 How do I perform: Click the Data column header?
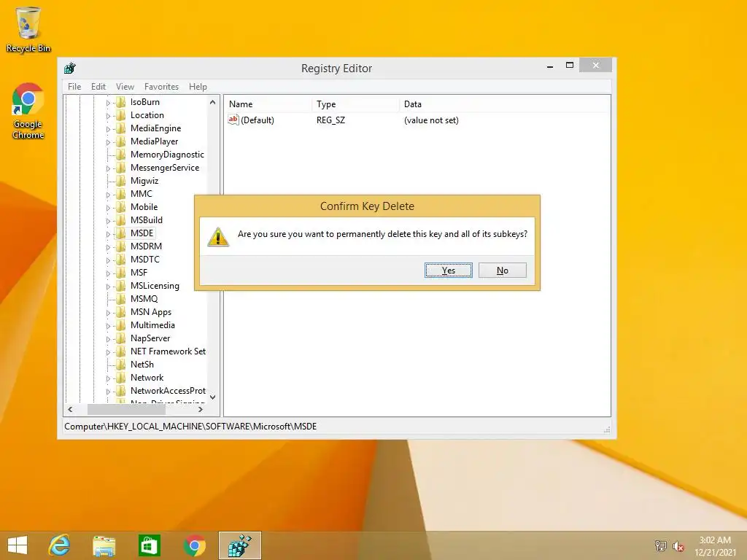pyautogui.click(x=505, y=104)
